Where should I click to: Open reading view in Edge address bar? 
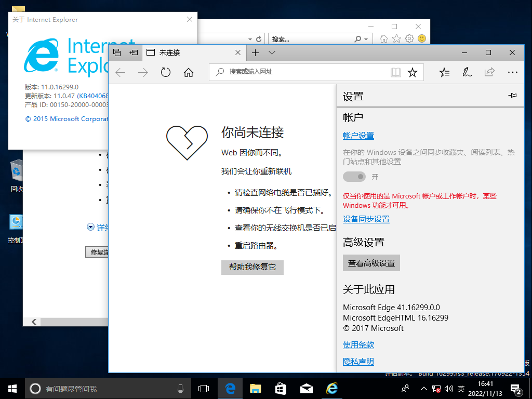coord(395,72)
